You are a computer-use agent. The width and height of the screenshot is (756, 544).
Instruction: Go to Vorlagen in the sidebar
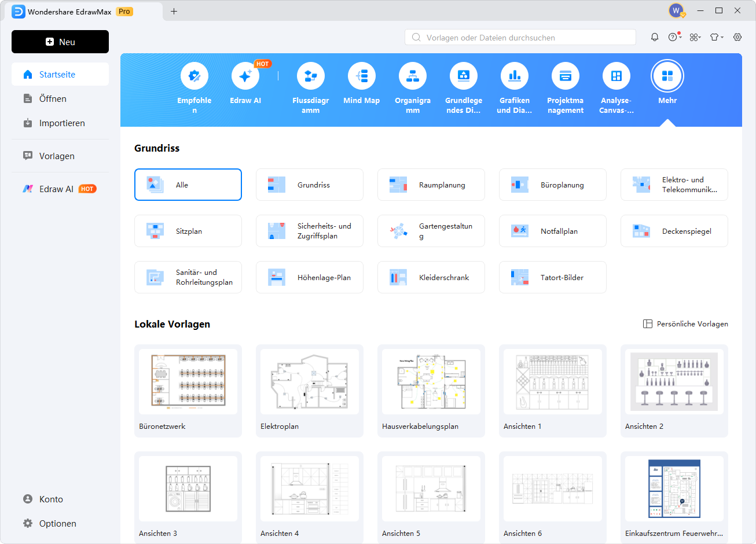[57, 156]
